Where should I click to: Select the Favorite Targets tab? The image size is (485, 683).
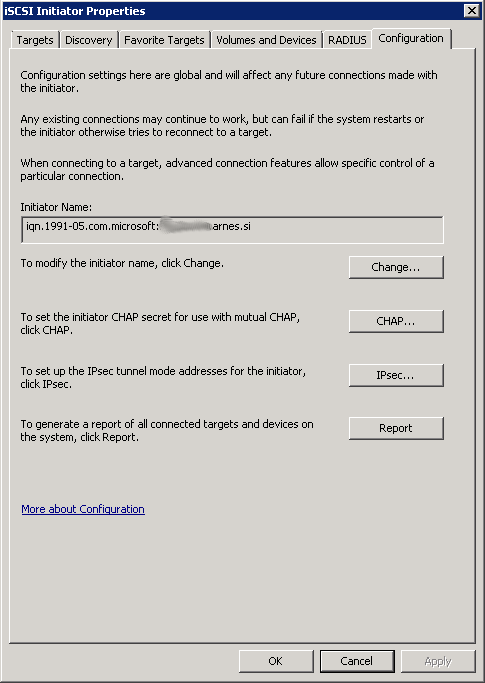164,40
